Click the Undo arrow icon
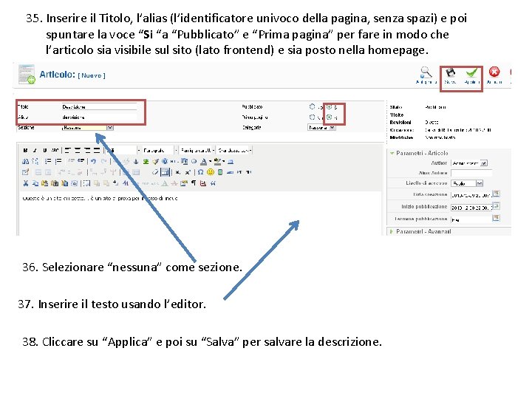Viewport: 532px width, 399px height. click(94, 162)
